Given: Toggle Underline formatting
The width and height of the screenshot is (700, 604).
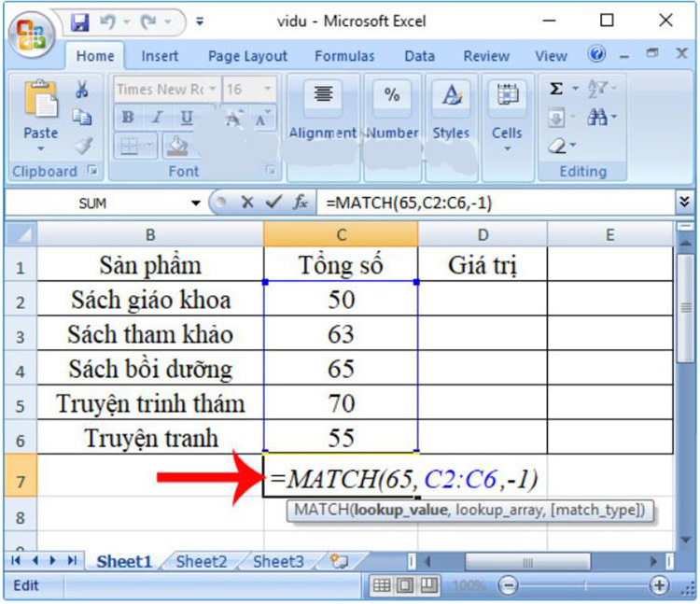Looking at the screenshot, I should pyautogui.click(x=186, y=118).
